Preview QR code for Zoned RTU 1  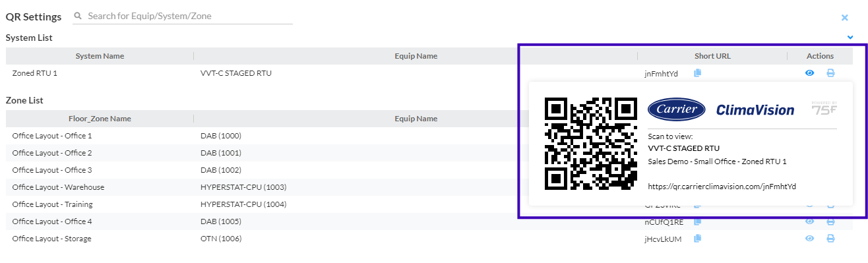[x=810, y=73]
